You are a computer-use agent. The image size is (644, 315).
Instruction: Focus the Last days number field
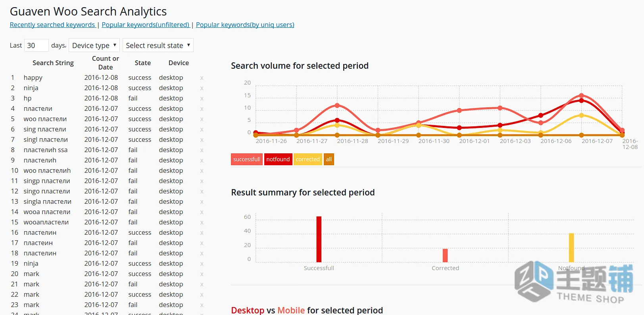click(x=37, y=45)
